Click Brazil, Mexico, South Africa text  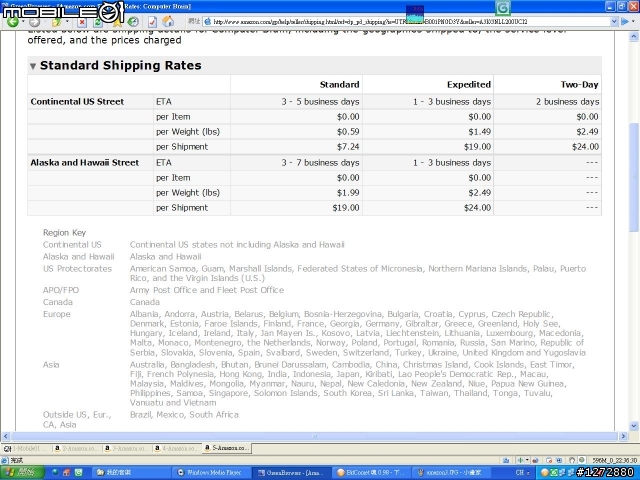pyautogui.click(x=184, y=415)
